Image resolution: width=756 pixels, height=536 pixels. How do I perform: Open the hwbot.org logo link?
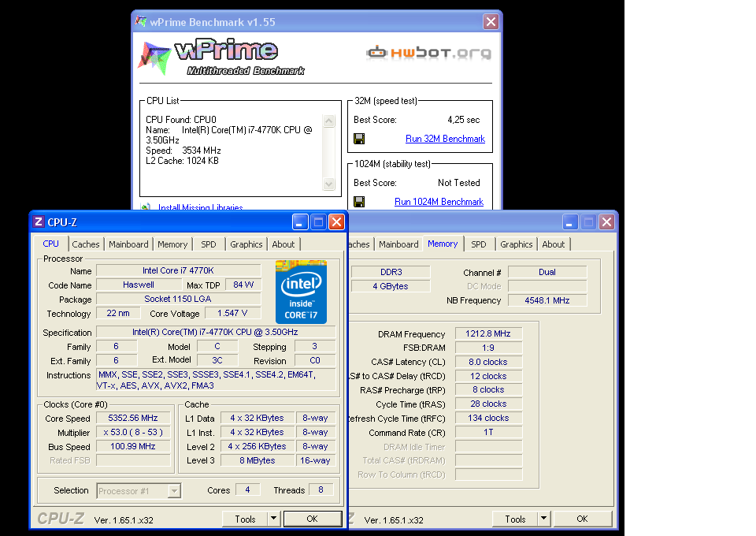[x=428, y=52]
